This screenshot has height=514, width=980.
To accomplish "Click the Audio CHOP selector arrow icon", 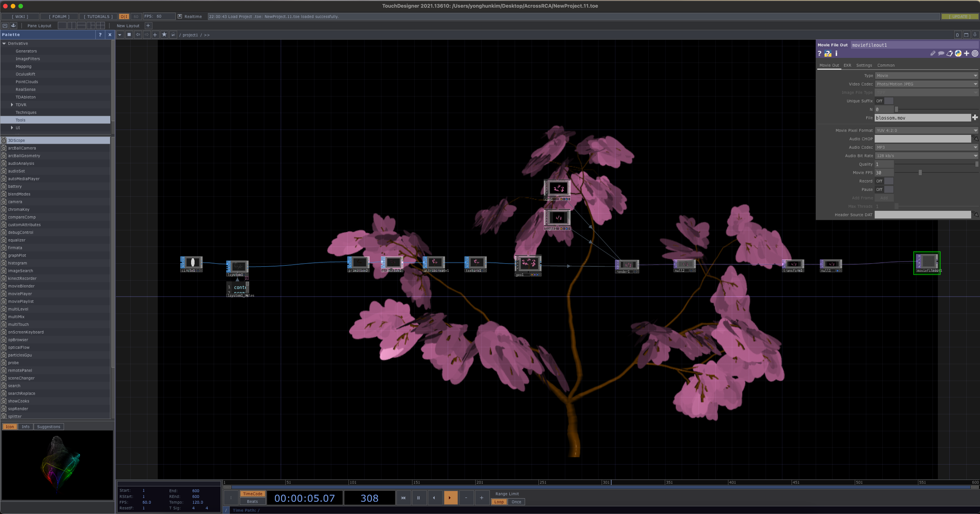I will 975,139.
